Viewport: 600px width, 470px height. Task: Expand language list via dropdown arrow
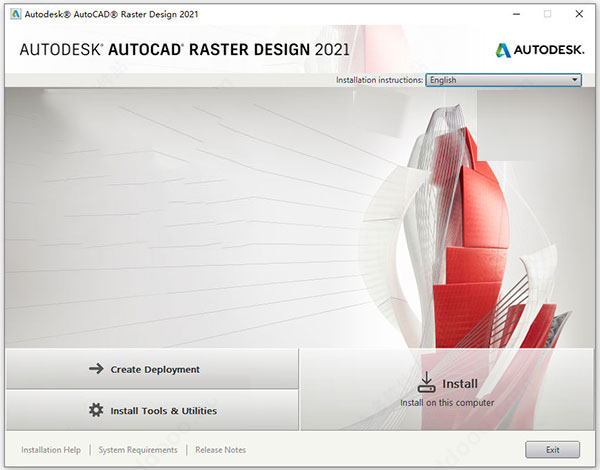574,80
